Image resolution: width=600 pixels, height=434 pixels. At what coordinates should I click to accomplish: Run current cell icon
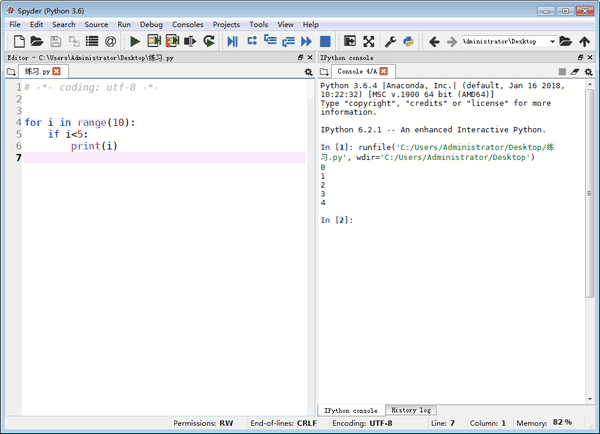(154, 41)
